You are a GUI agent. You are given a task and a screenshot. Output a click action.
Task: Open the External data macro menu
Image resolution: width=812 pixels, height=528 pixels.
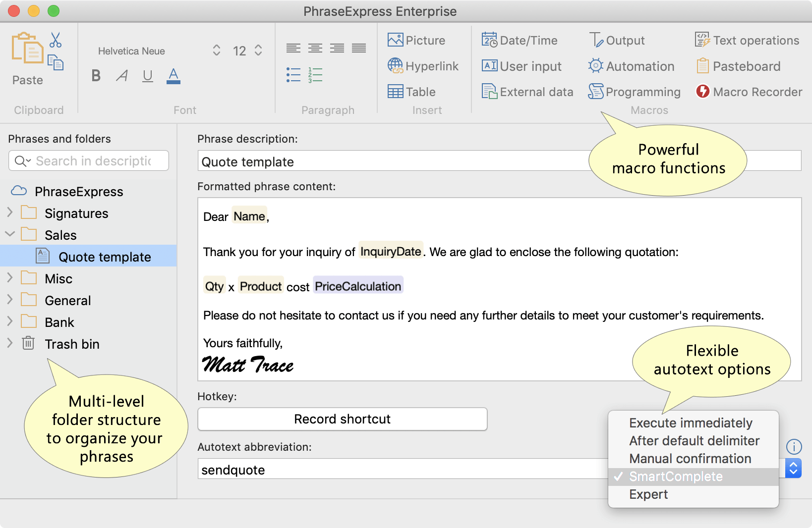coord(527,92)
